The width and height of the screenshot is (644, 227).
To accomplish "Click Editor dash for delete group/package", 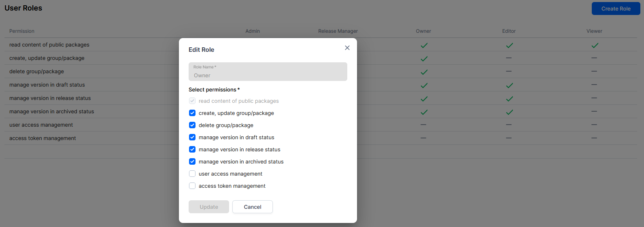I will click(509, 71).
